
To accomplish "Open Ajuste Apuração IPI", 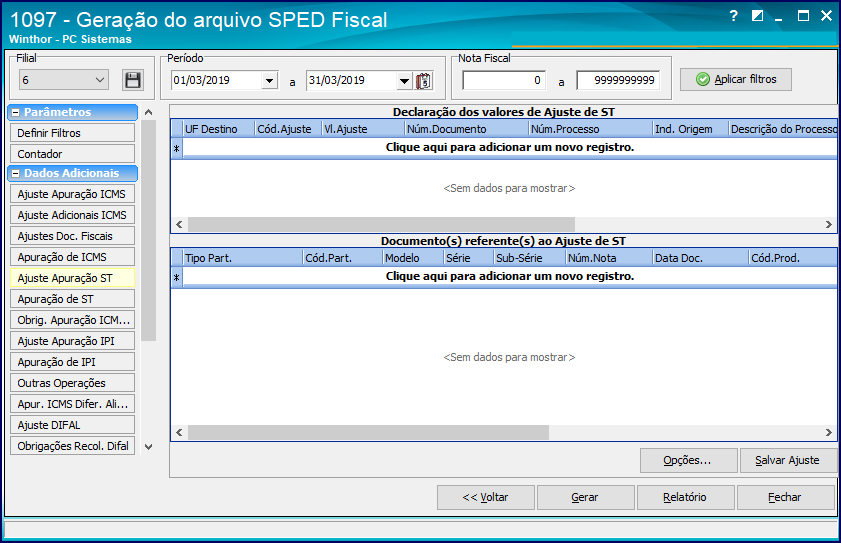I will click(72, 341).
